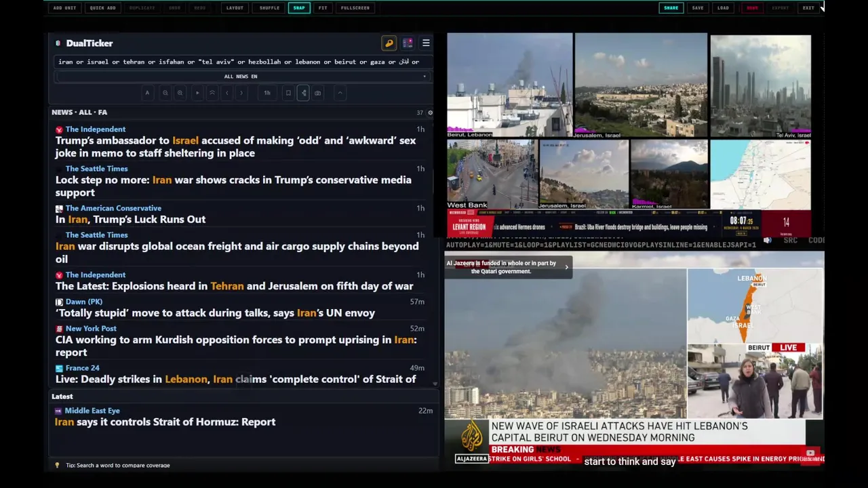Click the Dawn (PK) source icon

(x=59, y=302)
